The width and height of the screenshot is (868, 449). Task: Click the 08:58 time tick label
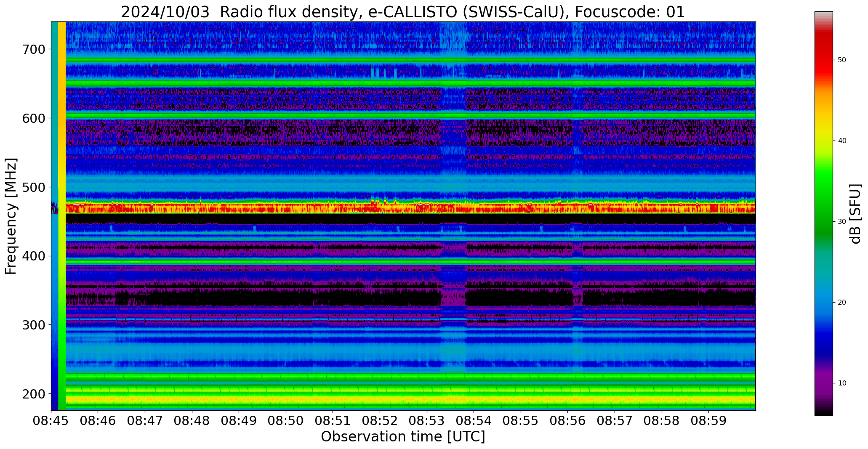(x=662, y=421)
